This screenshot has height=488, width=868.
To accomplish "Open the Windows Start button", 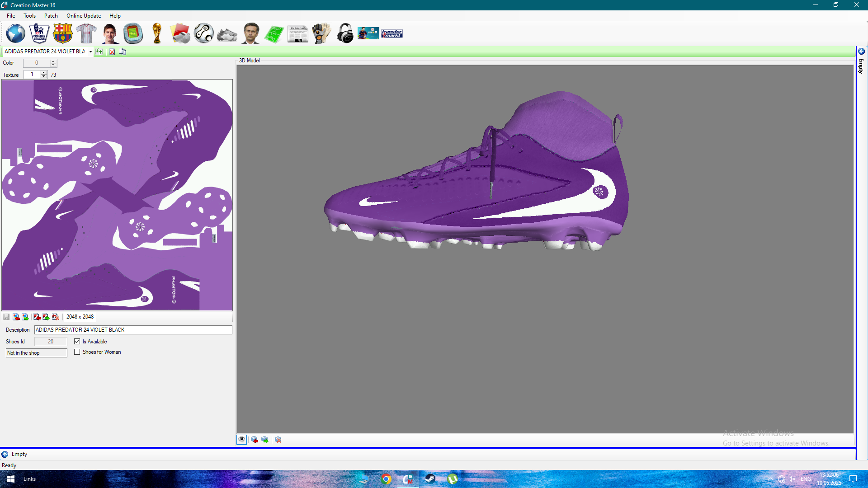I will tap(11, 479).
